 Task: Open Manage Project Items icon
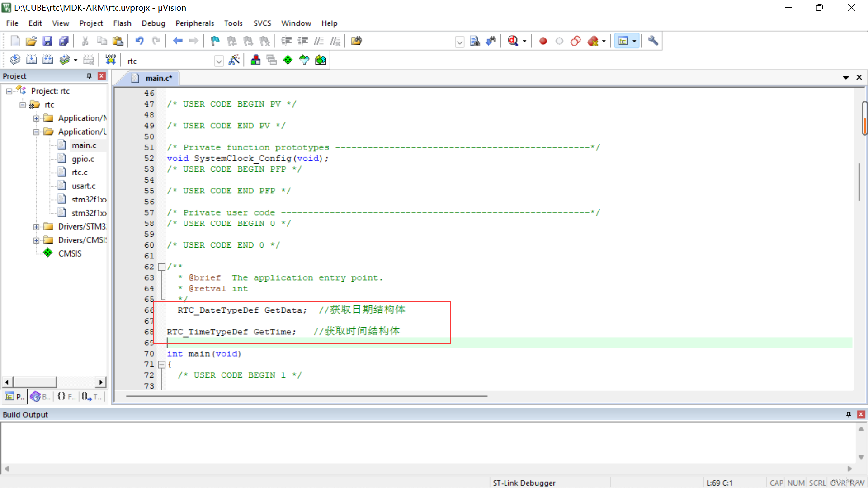pos(255,60)
